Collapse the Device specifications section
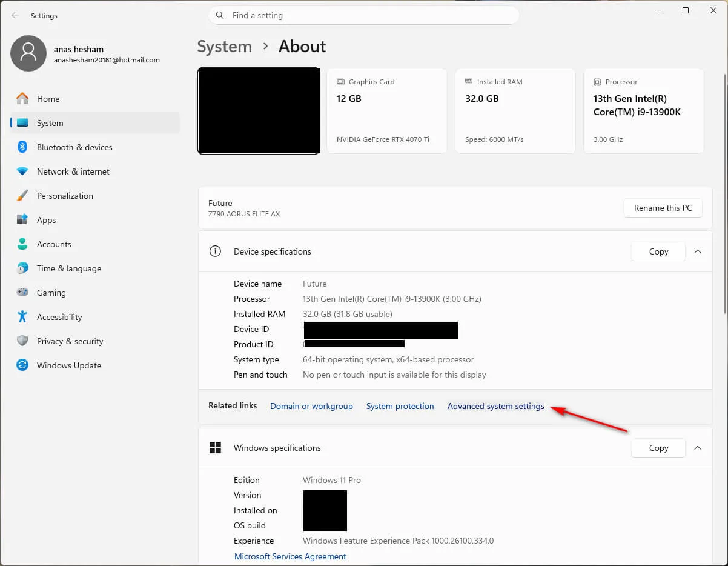 698,251
